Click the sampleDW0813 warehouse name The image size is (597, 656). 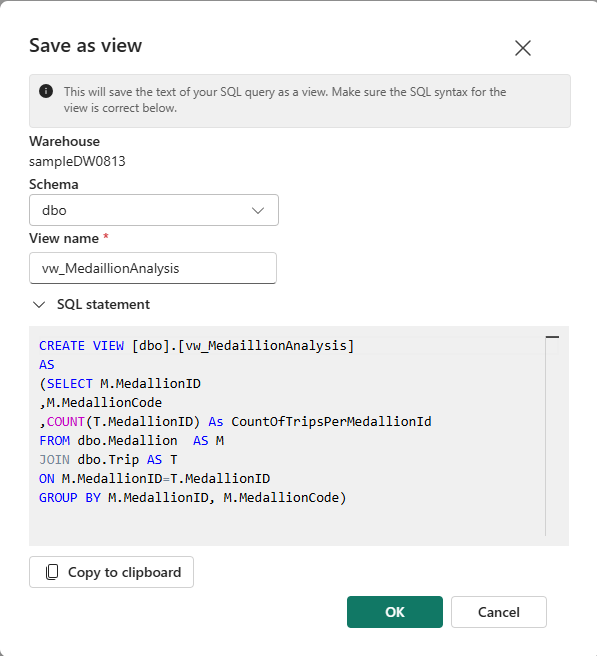[77, 161]
